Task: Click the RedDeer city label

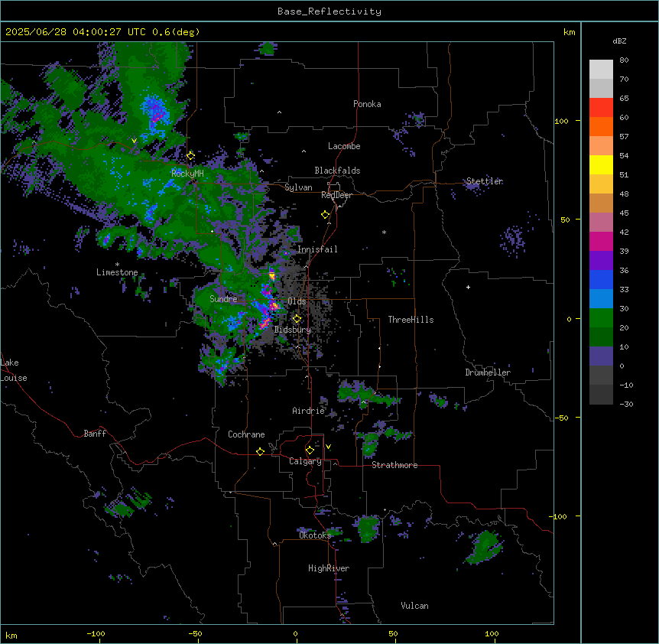Action: click(x=337, y=195)
